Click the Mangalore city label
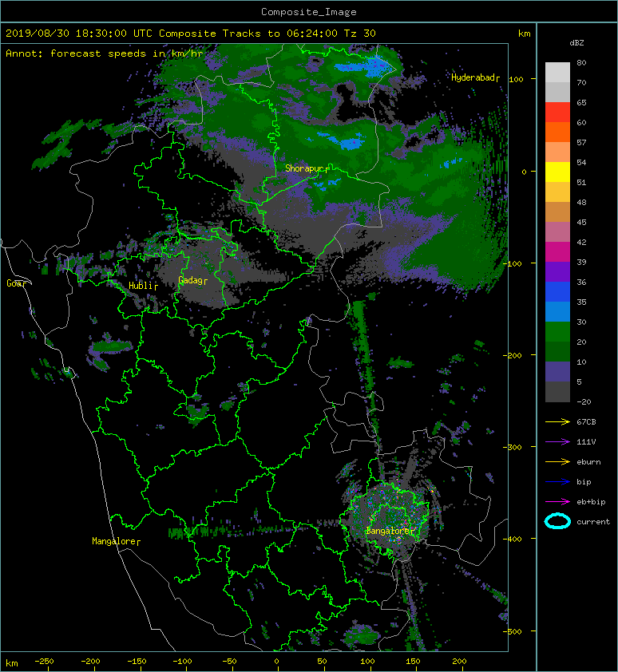This screenshot has width=618, height=672. 114,541
